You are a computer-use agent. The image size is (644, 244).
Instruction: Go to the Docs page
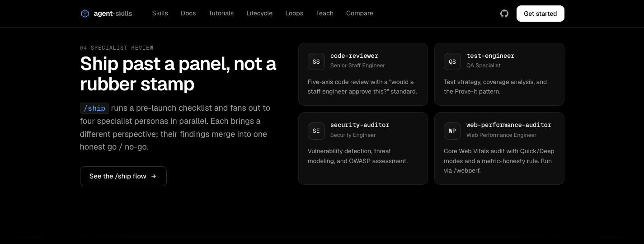tap(188, 13)
